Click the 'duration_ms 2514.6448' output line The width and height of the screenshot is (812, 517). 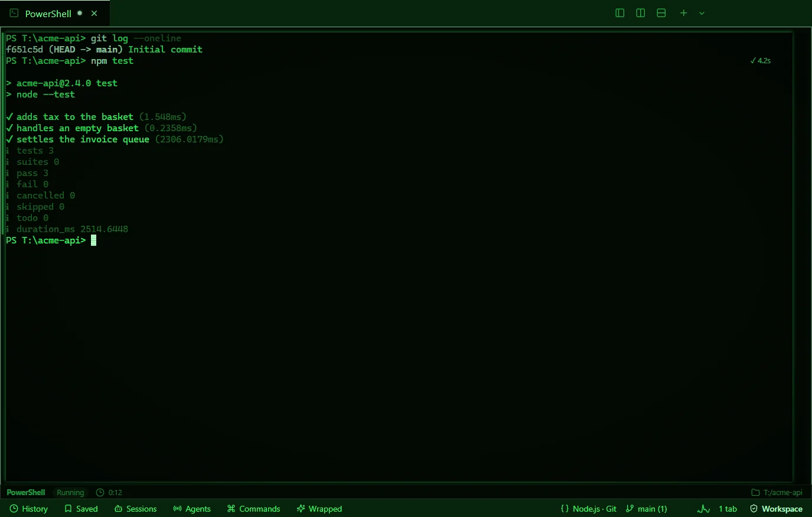tap(67, 229)
